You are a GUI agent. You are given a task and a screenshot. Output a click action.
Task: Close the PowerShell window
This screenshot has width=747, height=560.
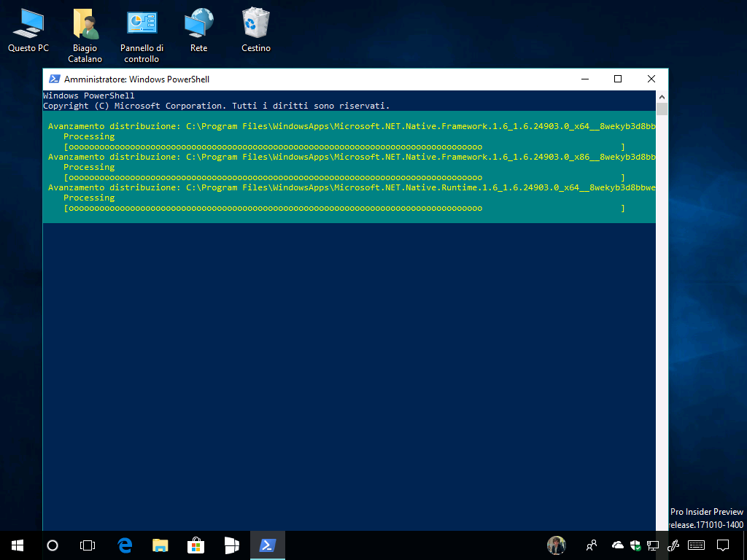pos(651,79)
